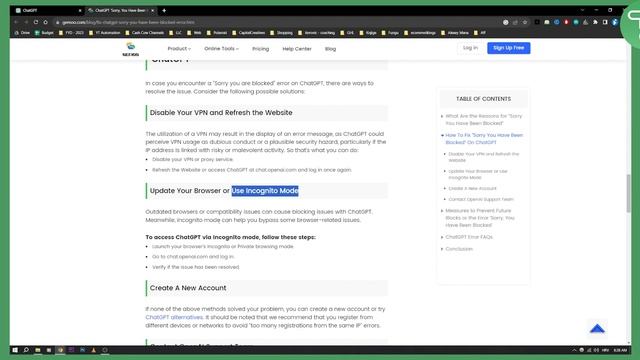Open the Budget bookmark
The image size is (640, 360).
[44, 33]
